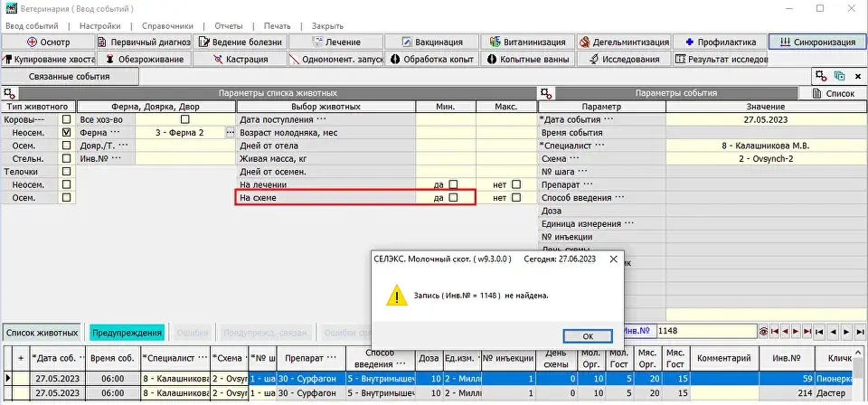868x405 pixels.
Task: Open the Осмотр event button
Action: point(48,42)
